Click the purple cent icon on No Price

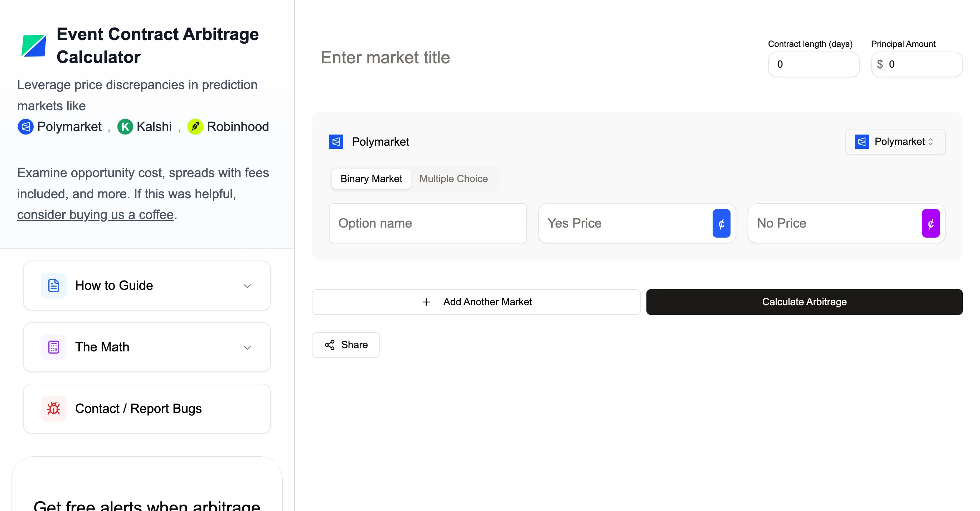931,223
